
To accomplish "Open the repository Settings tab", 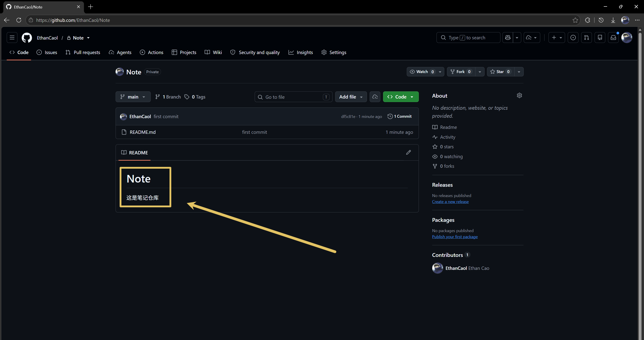I will [x=334, y=52].
